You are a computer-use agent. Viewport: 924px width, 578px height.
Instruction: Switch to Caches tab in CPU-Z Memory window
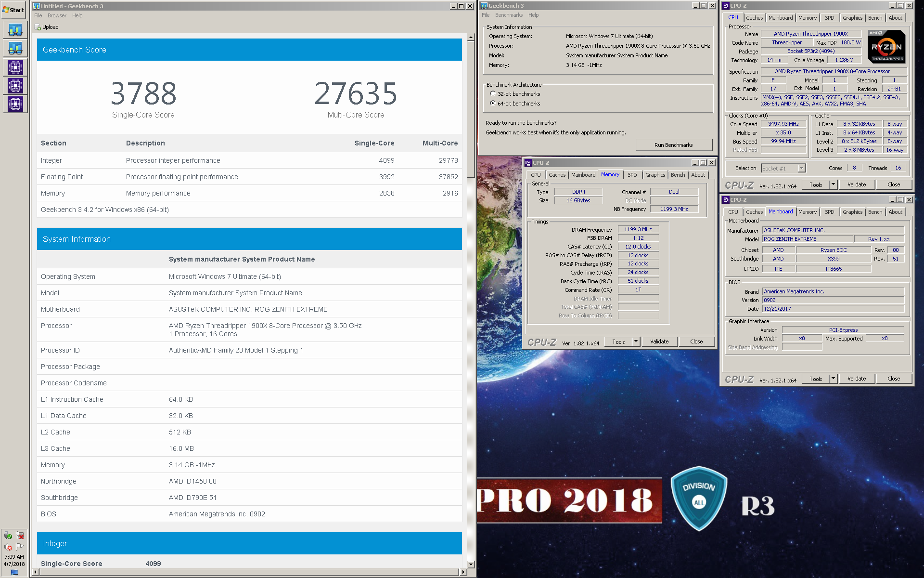(557, 175)
